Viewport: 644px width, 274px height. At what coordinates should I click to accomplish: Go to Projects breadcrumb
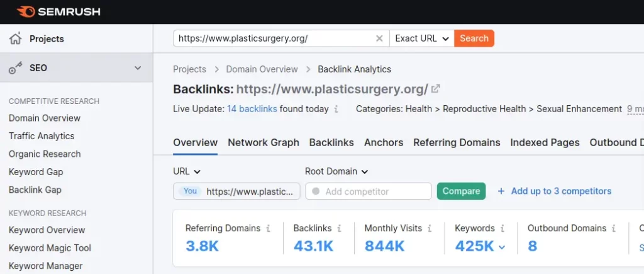pos(190,69)
